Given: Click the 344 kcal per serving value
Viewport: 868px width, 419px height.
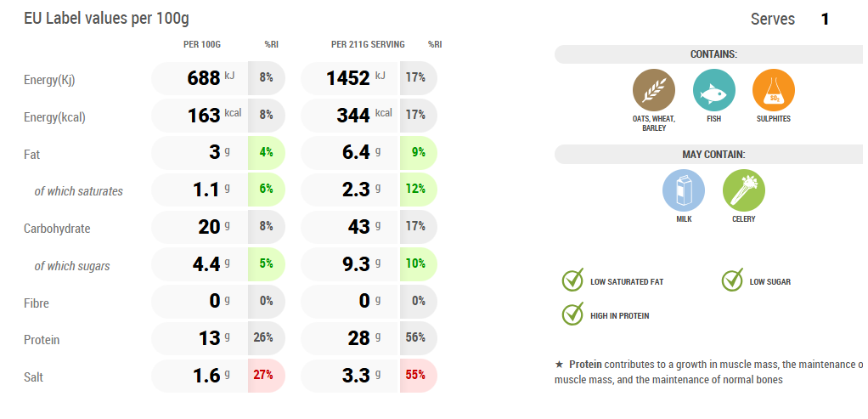Looking at the screenshot, I should point(354,116).
